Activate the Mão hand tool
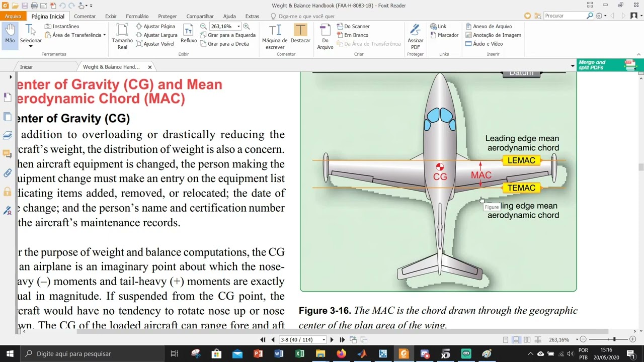 [x=10, y=35]
